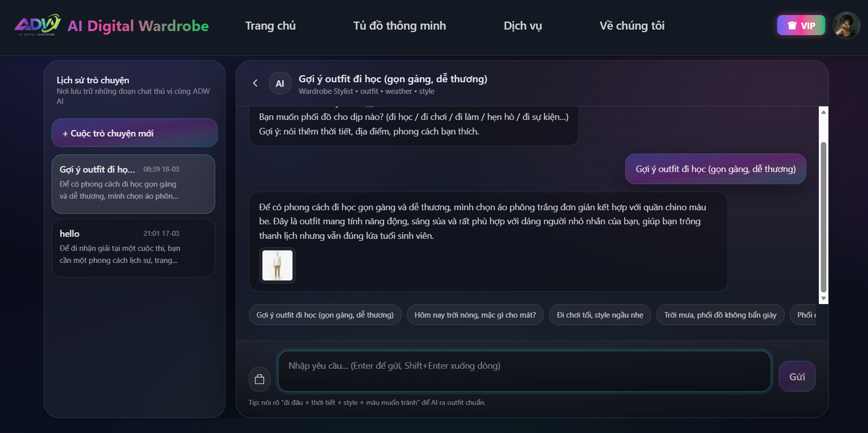
Task: Go to Tủ đồ thông minh
Action: 399,26
